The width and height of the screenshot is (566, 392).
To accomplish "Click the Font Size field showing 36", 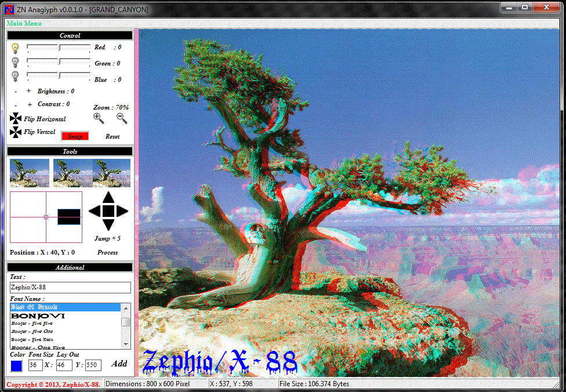I will pos(35,365).
